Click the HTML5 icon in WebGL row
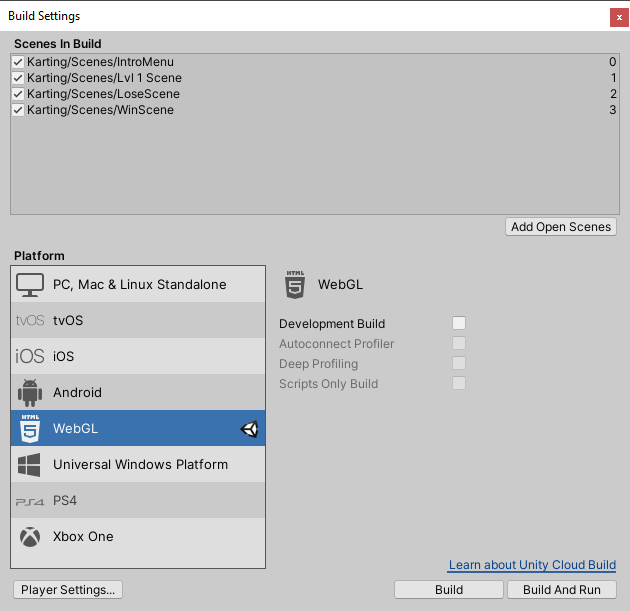The height and width of the screenshot is (611, 630). click(30, 428)
